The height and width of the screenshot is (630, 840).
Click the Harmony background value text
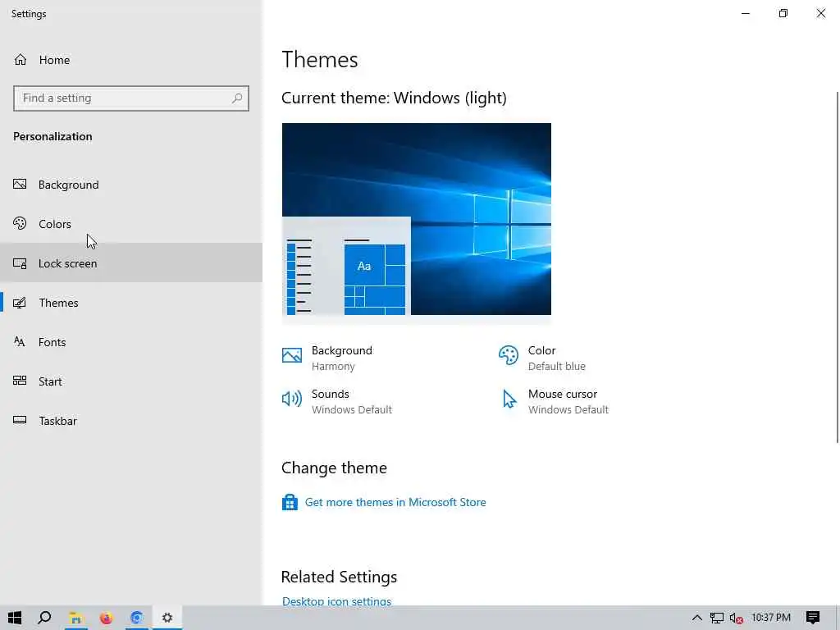tap(333, 367)
